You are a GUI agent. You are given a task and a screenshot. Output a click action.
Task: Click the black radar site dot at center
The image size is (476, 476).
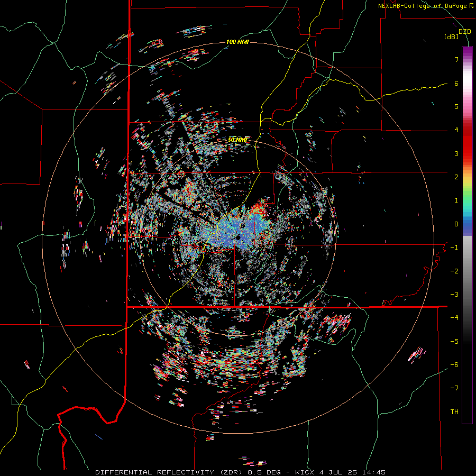pyautogui.click(x=239, y=237)
